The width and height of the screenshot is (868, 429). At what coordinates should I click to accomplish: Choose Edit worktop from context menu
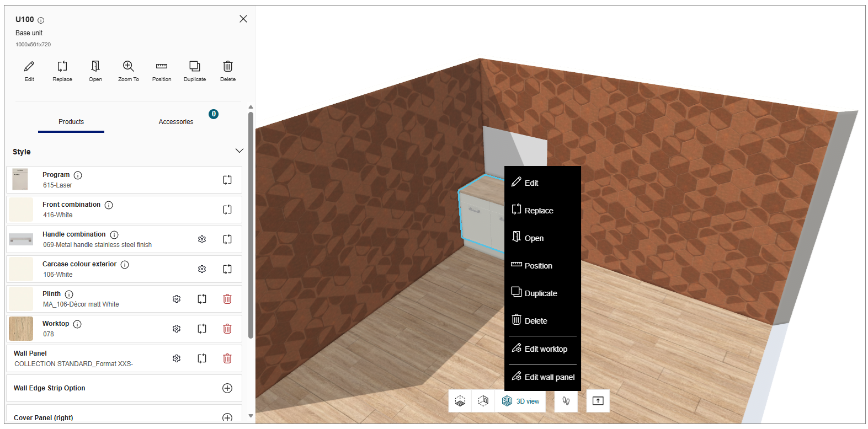tap(543, 349)
